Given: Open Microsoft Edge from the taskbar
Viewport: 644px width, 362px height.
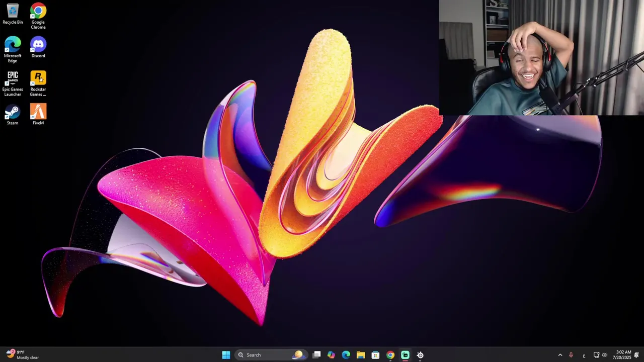Looking at the screenshot, I should [346, 355].
